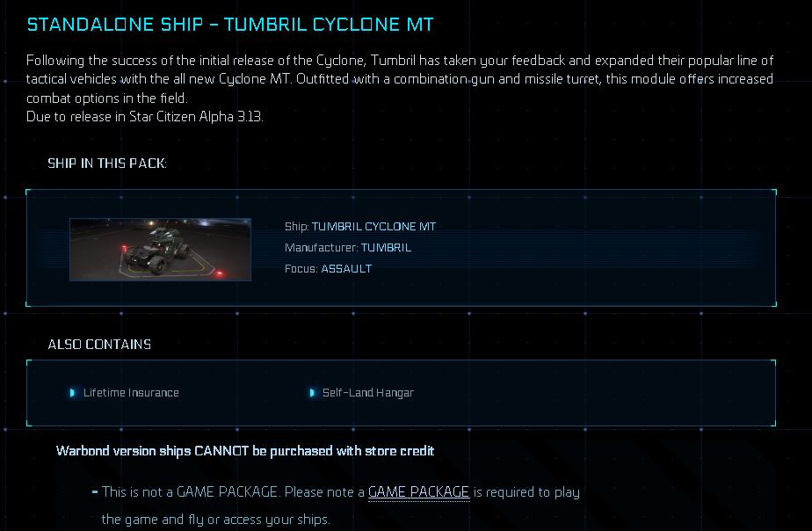The height and width of the screenshot is (531, 812).
Task: Click the 'Manufacturer:' field label
Action: pos(321,248)
